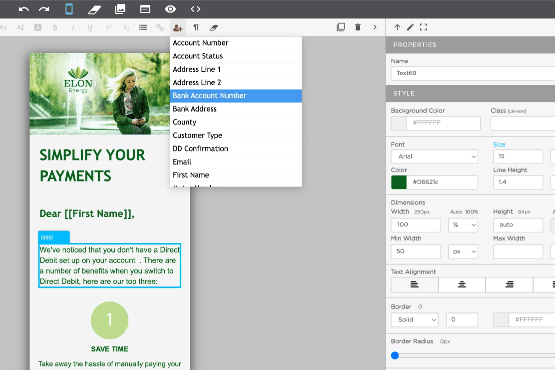
Task: Select Account Status from field list
Action: [x=236, y=56]
